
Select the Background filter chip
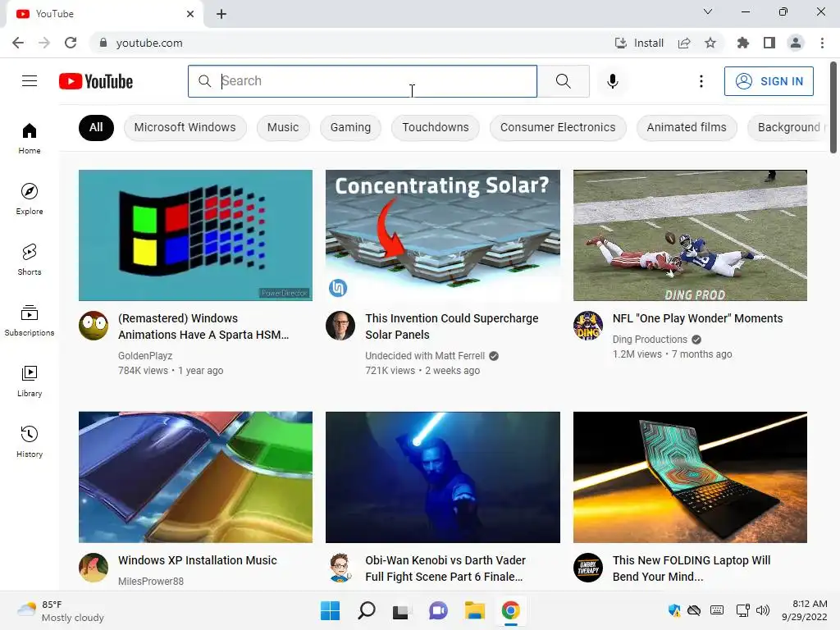787,127
